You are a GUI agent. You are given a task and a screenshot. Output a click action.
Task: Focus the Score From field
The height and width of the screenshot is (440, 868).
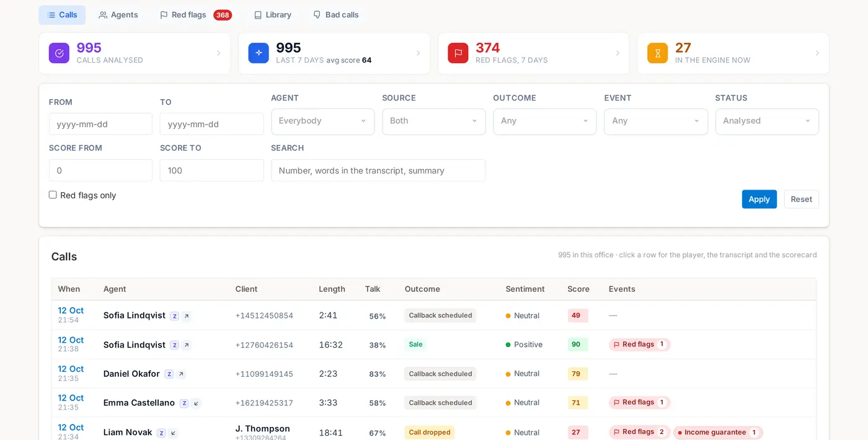pos(100,170)
